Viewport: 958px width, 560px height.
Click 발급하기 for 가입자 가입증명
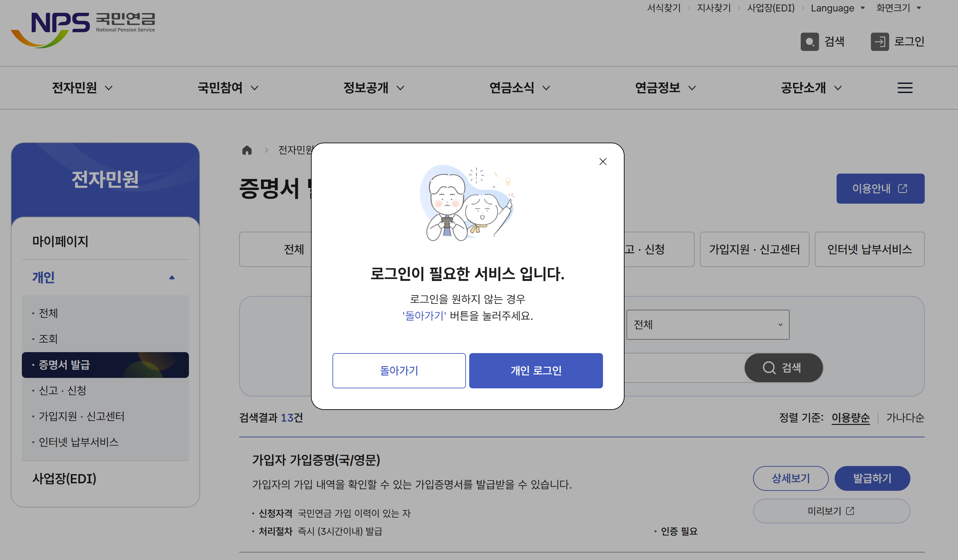[872, 478]
